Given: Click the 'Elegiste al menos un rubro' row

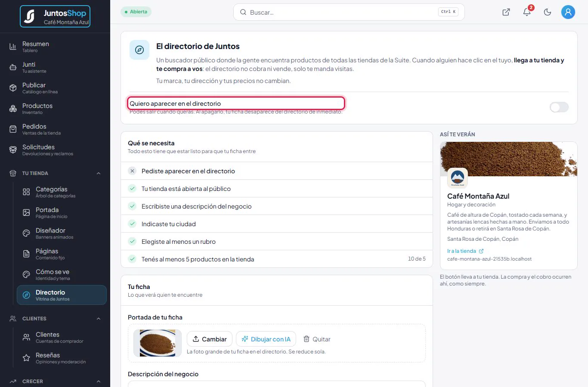Looking at the screenshot, I should [277, 241].
